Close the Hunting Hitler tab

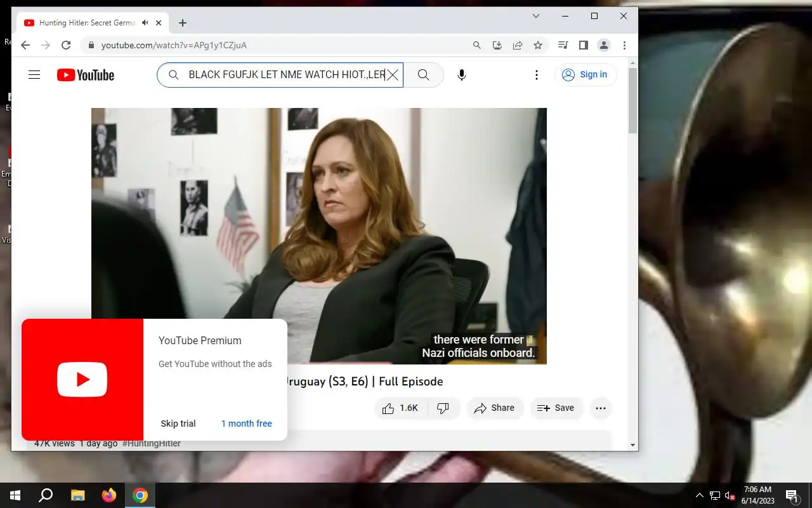coord(159,23)
